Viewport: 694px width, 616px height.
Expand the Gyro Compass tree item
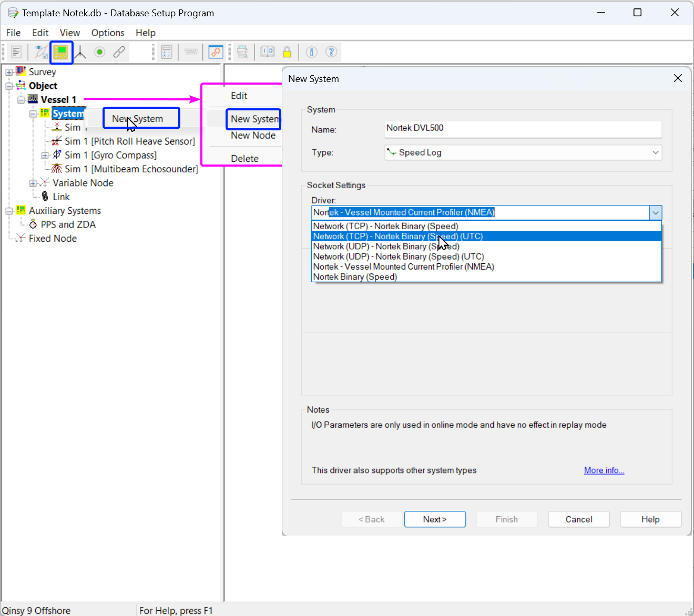pyautogui.click(x=45, y=156)
